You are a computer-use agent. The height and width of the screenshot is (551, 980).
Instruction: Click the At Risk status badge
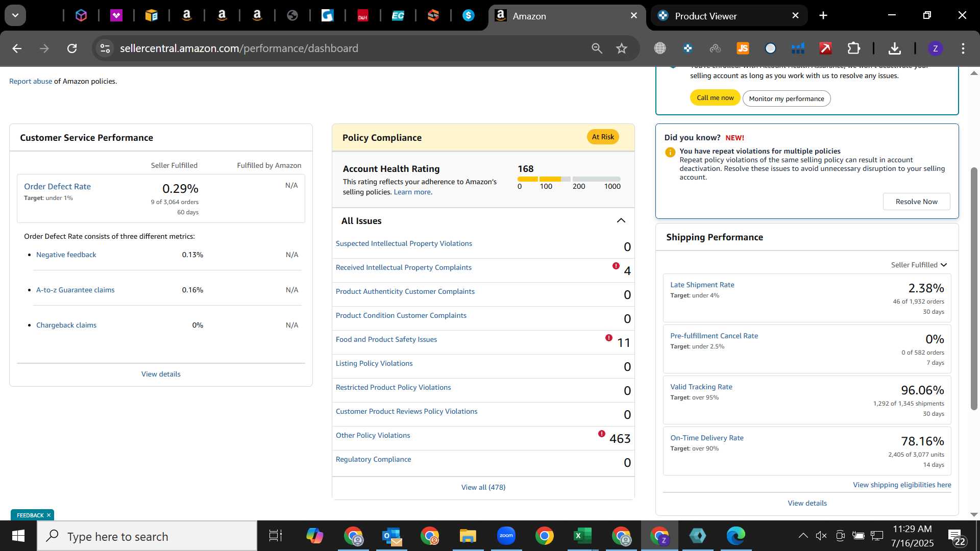(603, 137)
